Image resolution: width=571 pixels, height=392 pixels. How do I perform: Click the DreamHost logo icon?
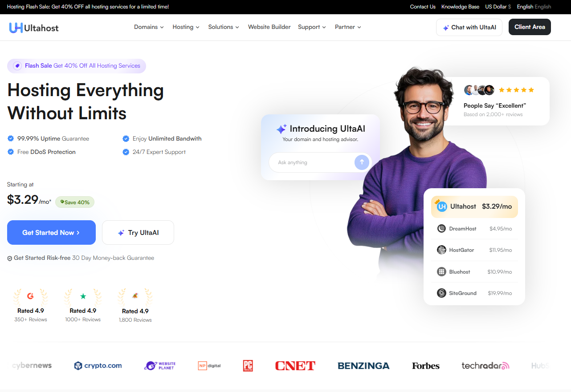click(x=441, y=229)
